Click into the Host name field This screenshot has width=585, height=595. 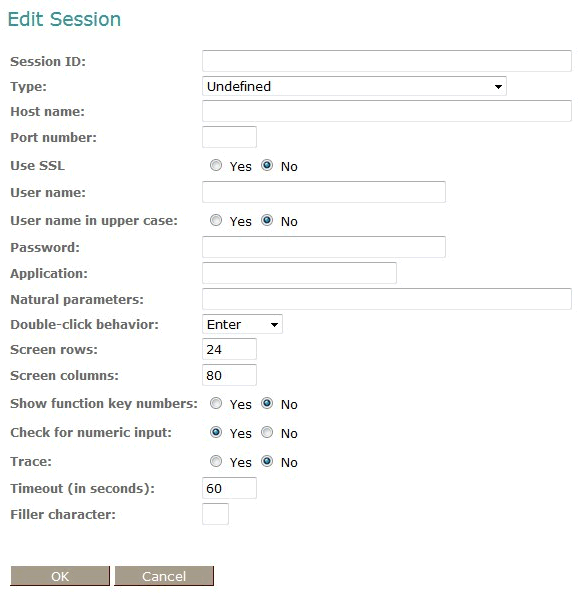[387, 111]
